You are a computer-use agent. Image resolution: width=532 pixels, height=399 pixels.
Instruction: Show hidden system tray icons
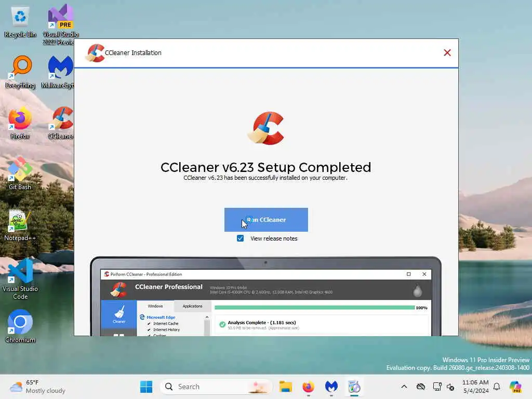click(x=404, y=387)
